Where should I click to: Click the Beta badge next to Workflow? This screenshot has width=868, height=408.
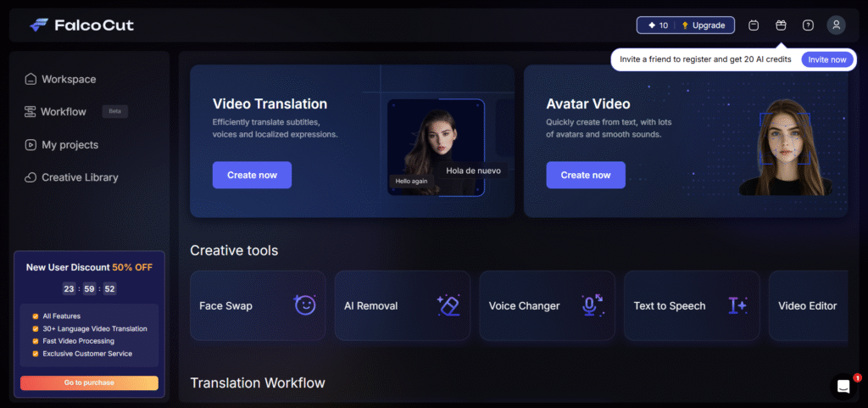(114, 111)
